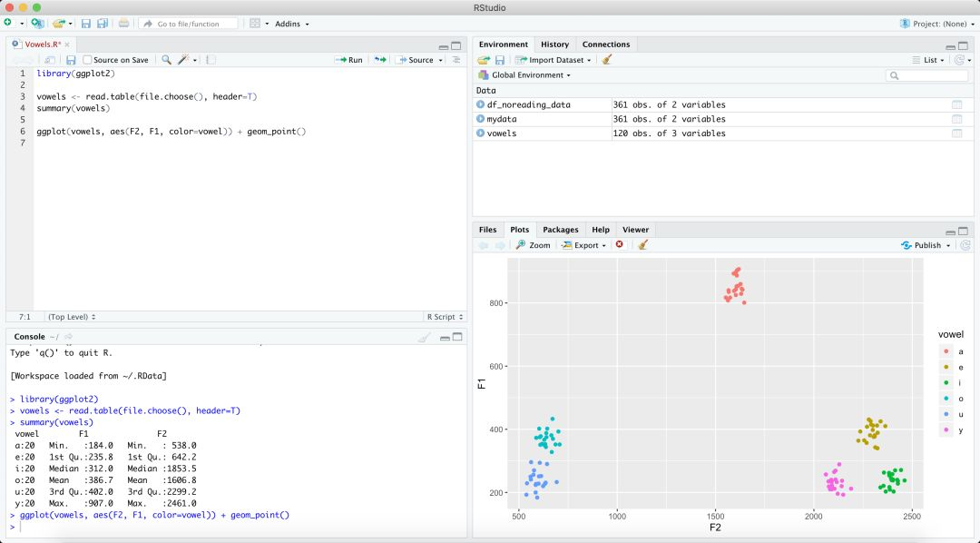Save the workspace in Environment pane
This screenshot has width=980, height=543.
pos(500,60)
